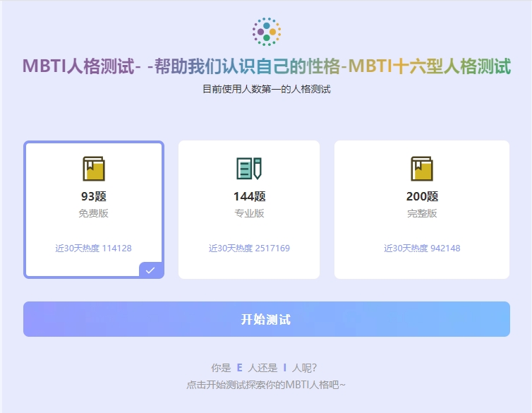Click the highlighted letter E
532x413 pixels.
pos(239,368)
